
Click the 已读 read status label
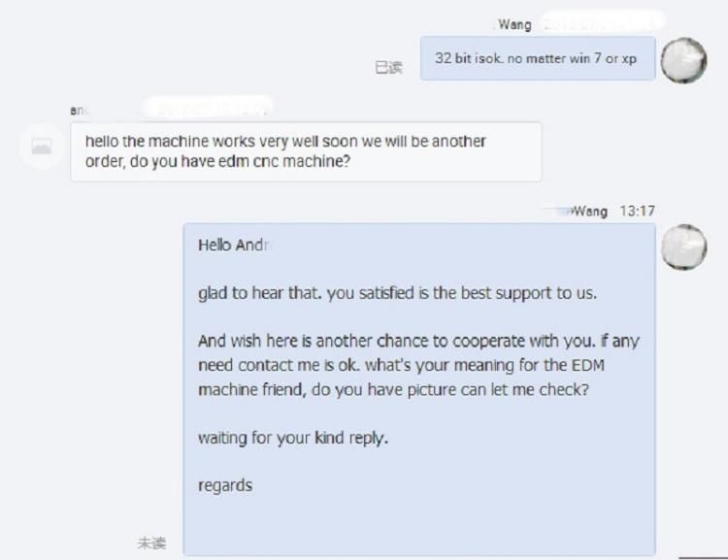point(388,67)
